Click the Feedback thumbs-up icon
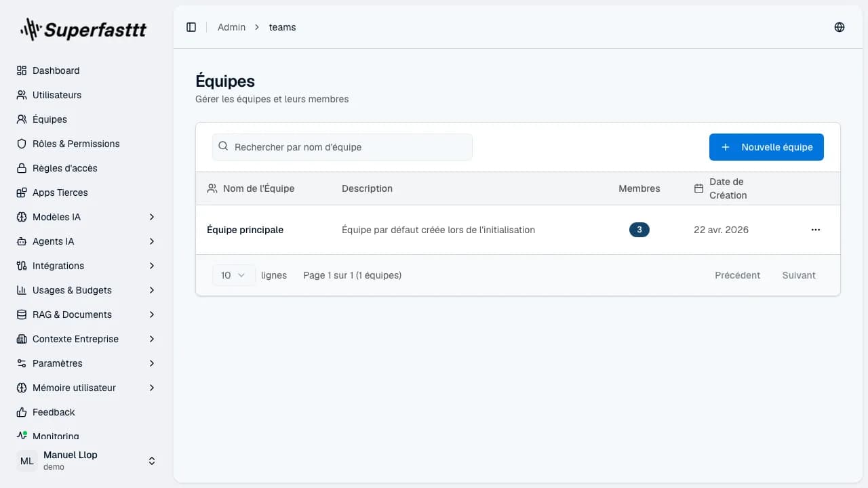 click(22, 412)
